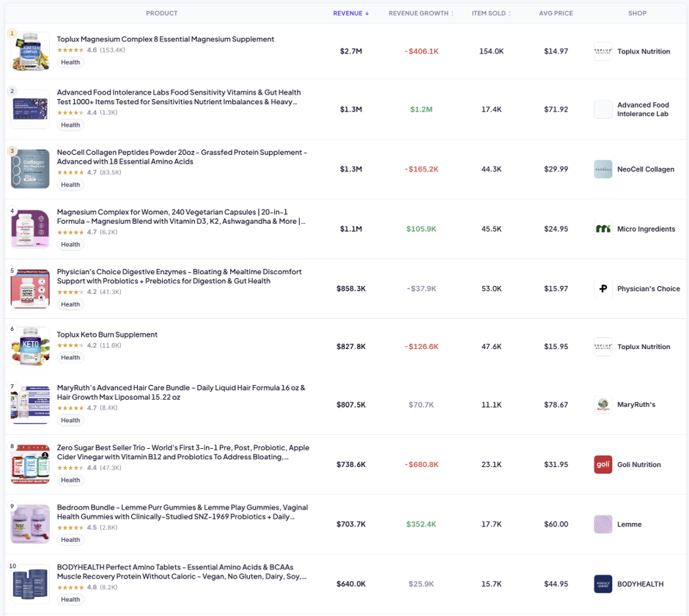Open Micro Ingredients shop name
The image size is (689, 616).
point(646,229)
